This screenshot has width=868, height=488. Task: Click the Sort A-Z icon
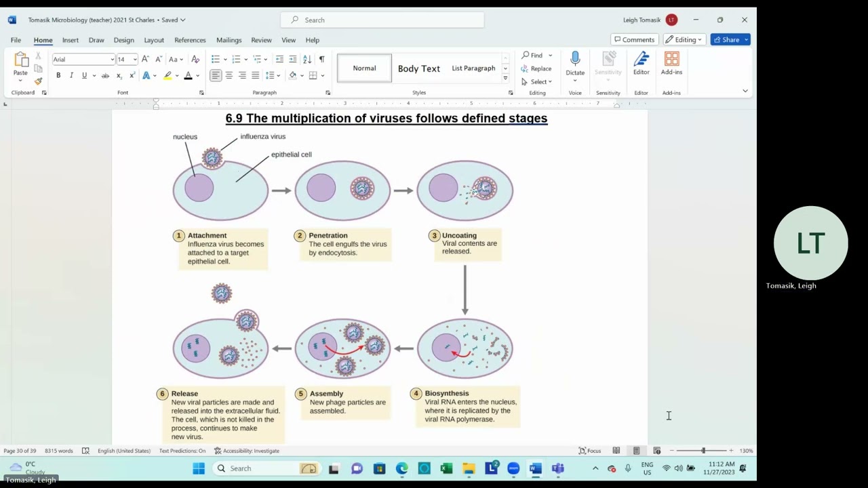coord(307,59)
